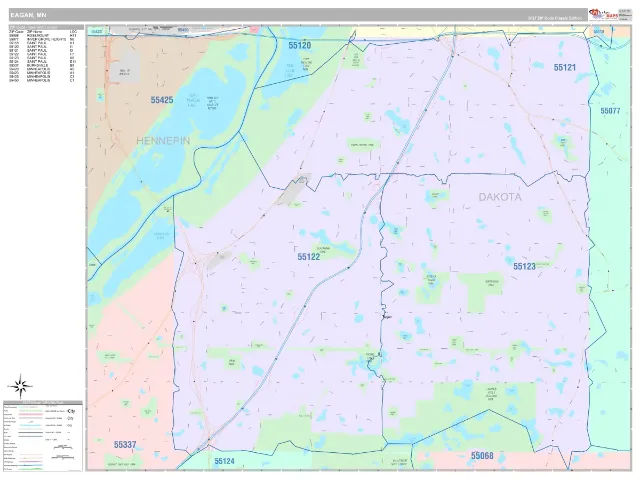Click the DAKOTA county label
The width and height of the screenshot is (640, 480).
pos(500,197)
